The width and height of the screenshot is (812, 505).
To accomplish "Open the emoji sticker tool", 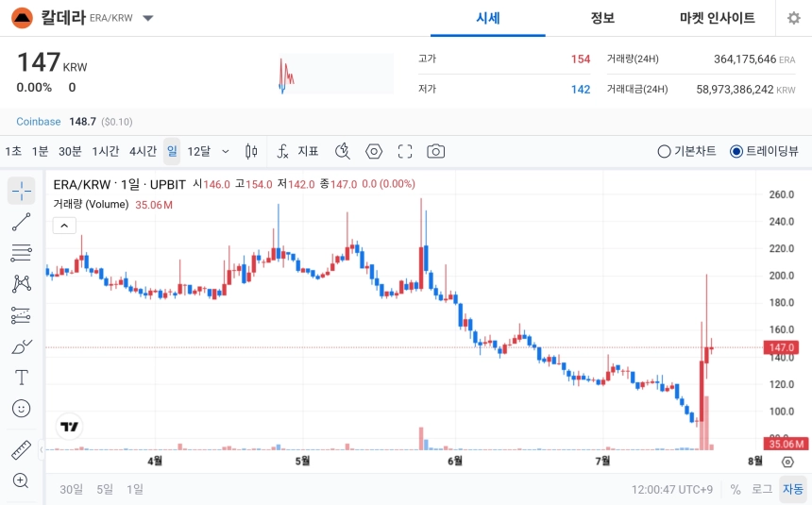I will 21,409.
